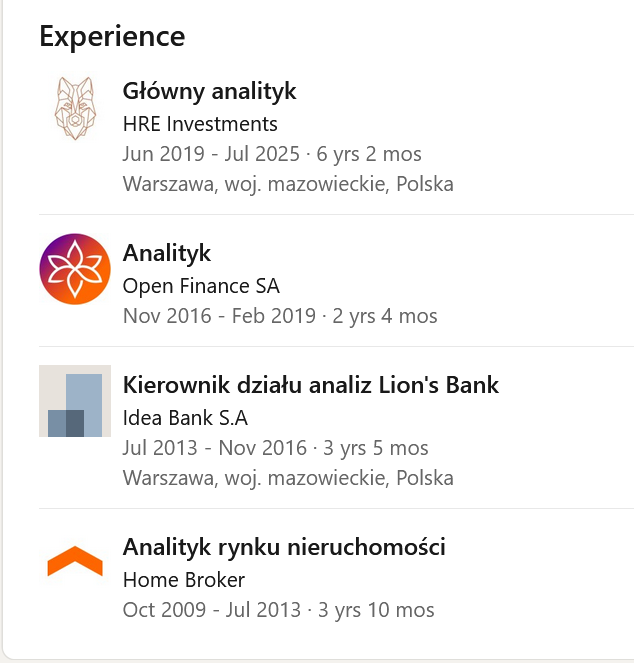This screenshot has width=634, height=663.
Task: Click the Warszawa location under Idea Bank
Action: click(x=288, y=477)
